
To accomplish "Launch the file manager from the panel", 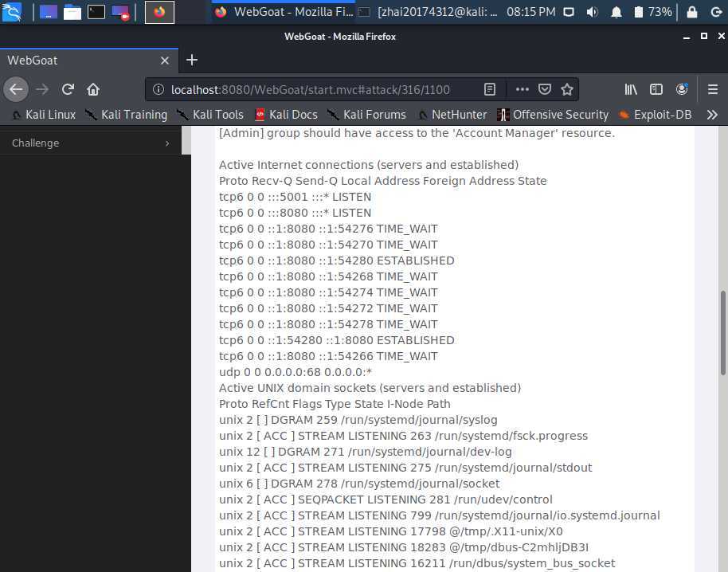I will [x=72, y=12].
